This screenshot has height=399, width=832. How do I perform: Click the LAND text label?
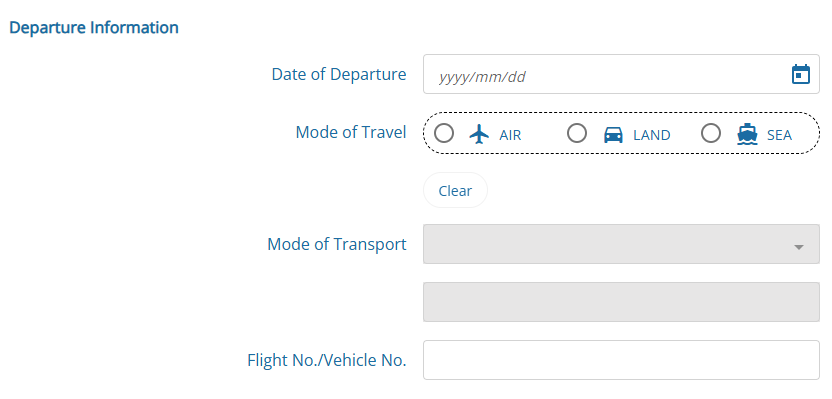(x=652, y=135)
